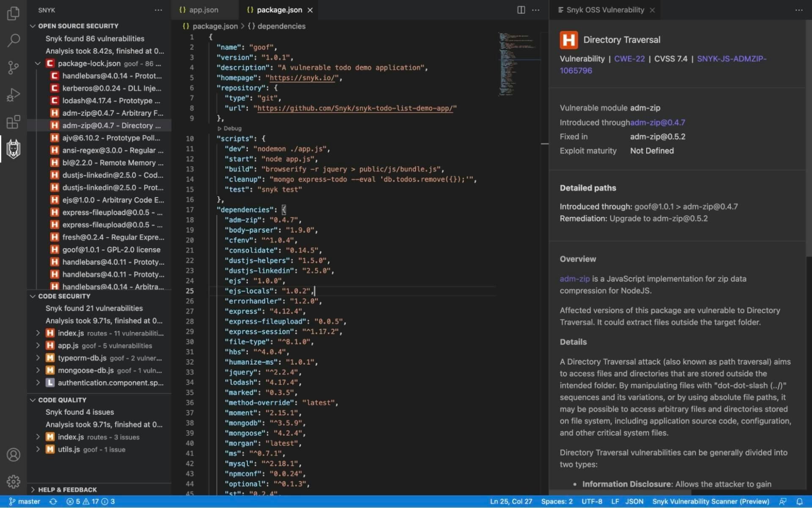812x508 pixels.
Task: Open the CWE-22 vulnerability link
Action: 629,59
